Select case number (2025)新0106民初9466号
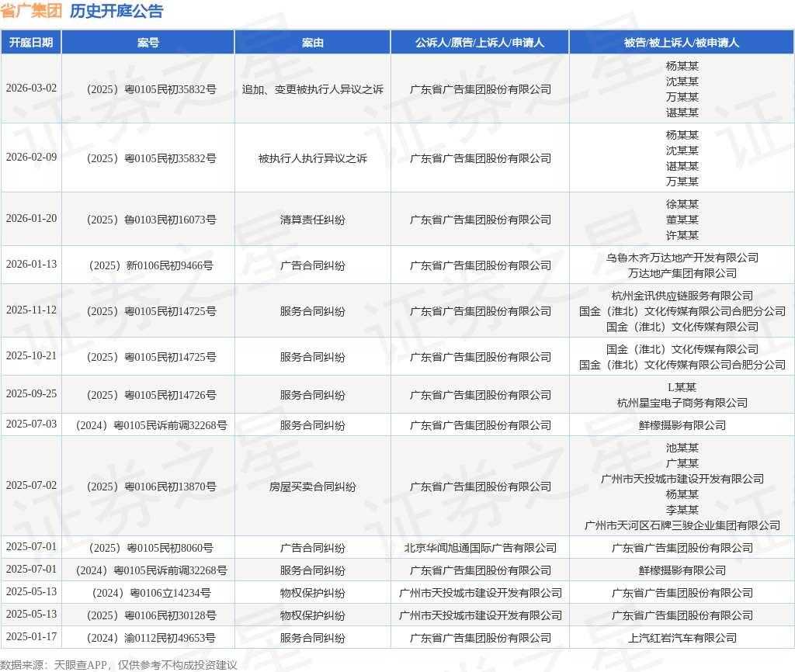Screen dimensions: 795x672 click(x=151, y=265)
